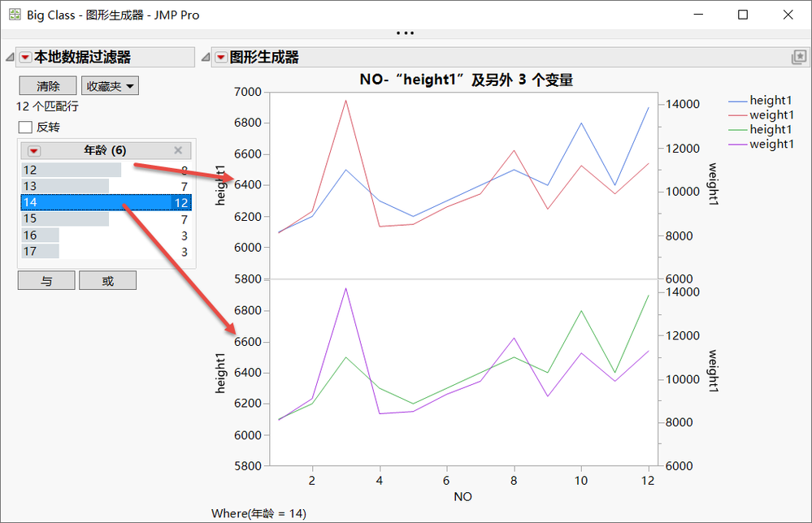Click the blue height1 legend line swatch
This screenshot has height=523, width=812.
(x=737, y=101)
